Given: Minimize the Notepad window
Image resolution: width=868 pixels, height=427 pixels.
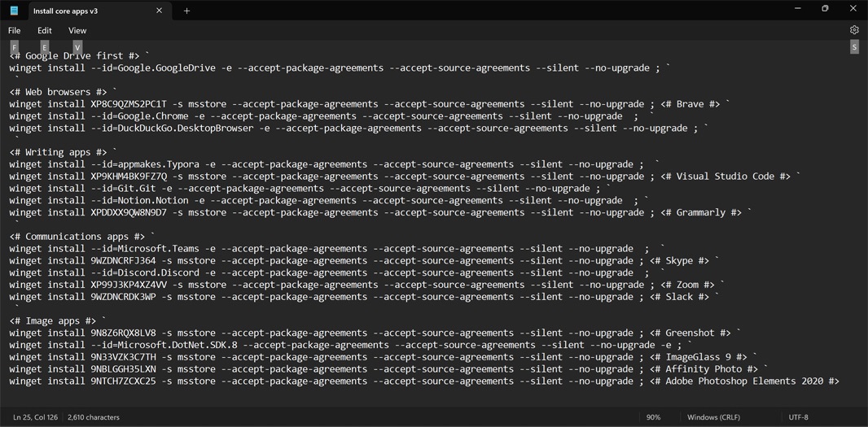Looking at the screenshot, I should (798, 8).
